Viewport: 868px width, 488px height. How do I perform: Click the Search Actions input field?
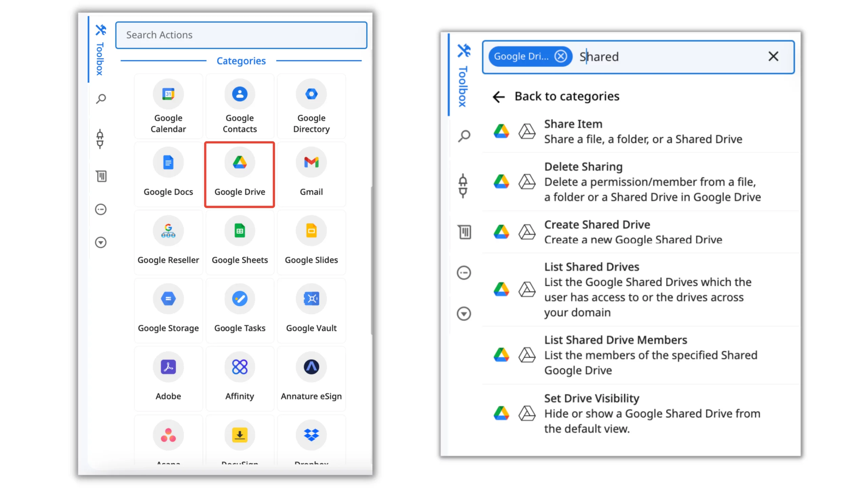click(241, 35)
